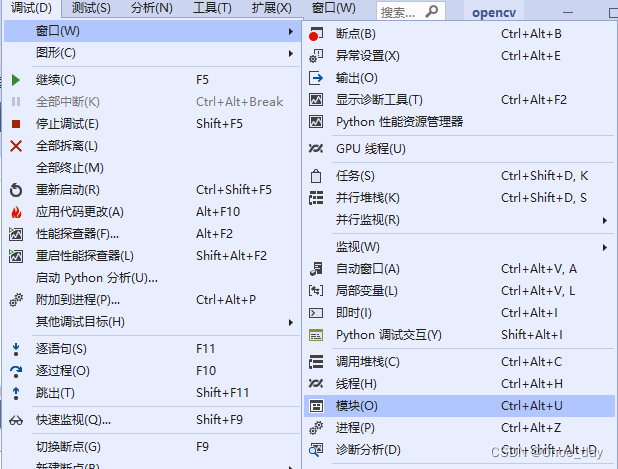Click the gear icon for 附加到进程
This screenshot has height=469, width=618.
16,300
